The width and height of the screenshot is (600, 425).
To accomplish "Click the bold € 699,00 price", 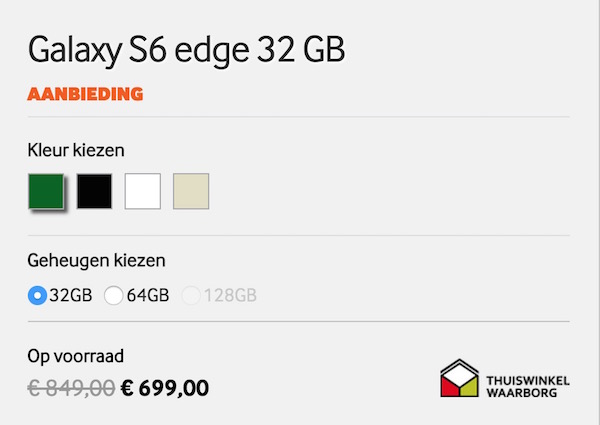I will [165, 387].
